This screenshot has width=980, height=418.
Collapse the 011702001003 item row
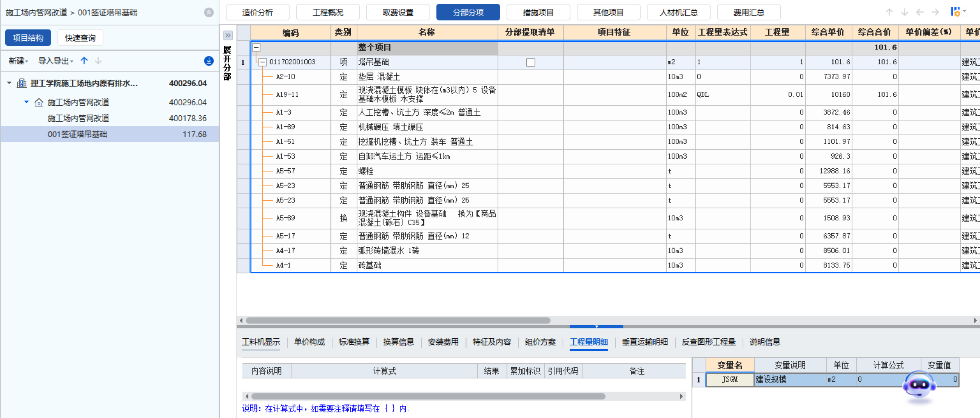pyautogui.click(x=263, y=62)
